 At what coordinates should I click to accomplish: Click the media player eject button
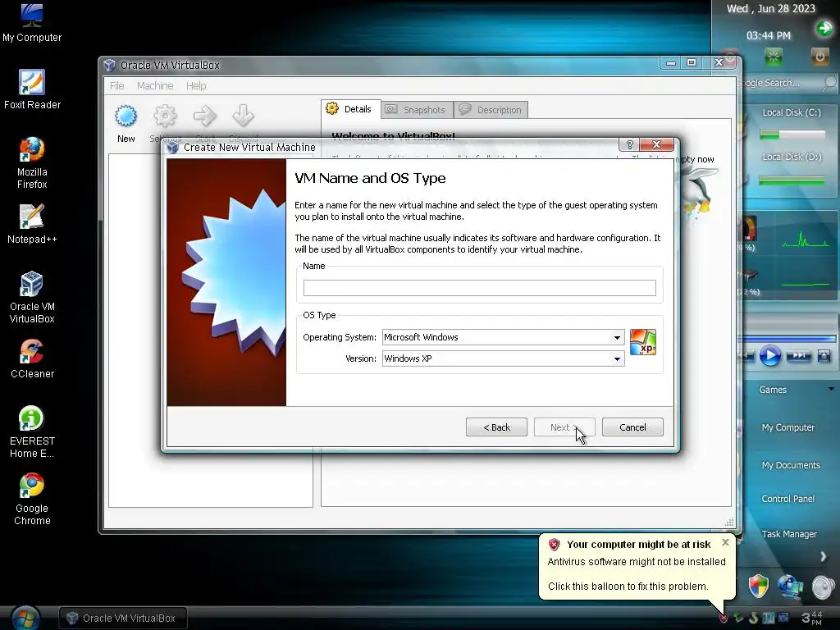[824, 356]
